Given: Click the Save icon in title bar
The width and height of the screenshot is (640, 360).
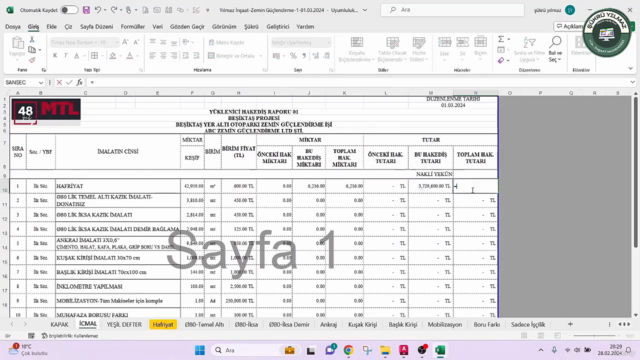Looking at the screenshot, I should pyautogui.click(x=86, y=10).
